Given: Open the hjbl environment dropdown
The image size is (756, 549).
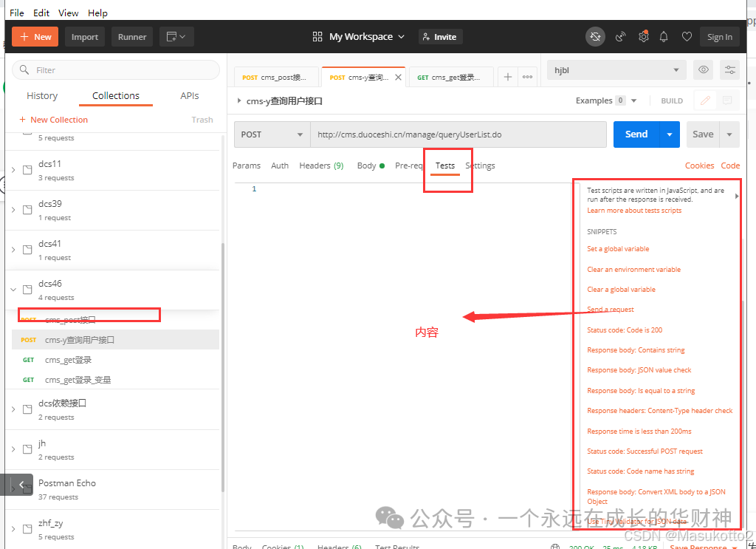Looking at the screenshot, I should 616,70.
